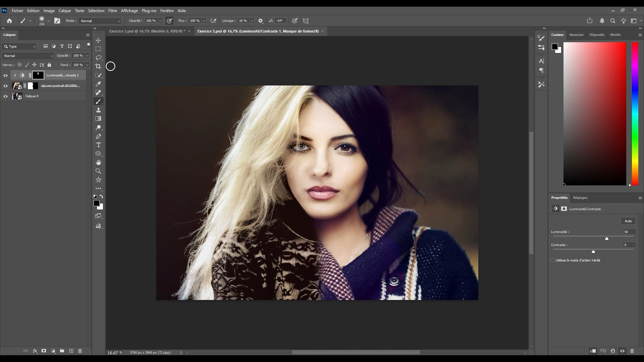The width and height of the screenshot is (644, 362).
Task: Enable 'Utilisez le mode d'action hérité' checkbox
Action: 552,260
